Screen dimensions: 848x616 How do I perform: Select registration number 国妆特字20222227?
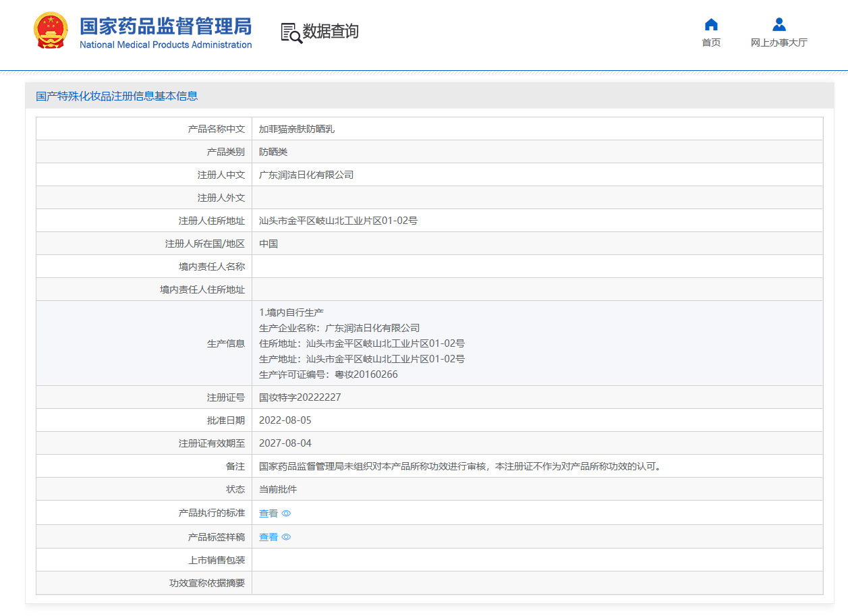click(300, 397)
